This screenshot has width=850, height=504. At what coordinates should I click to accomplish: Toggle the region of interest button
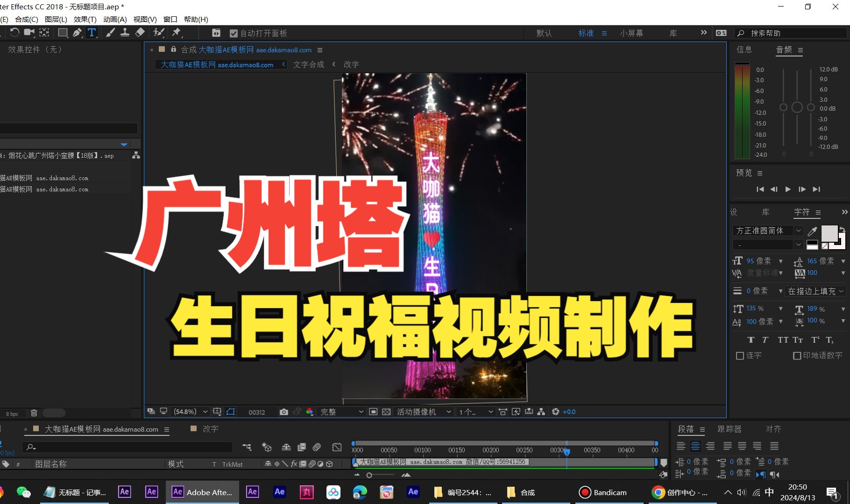click(373, 412)
